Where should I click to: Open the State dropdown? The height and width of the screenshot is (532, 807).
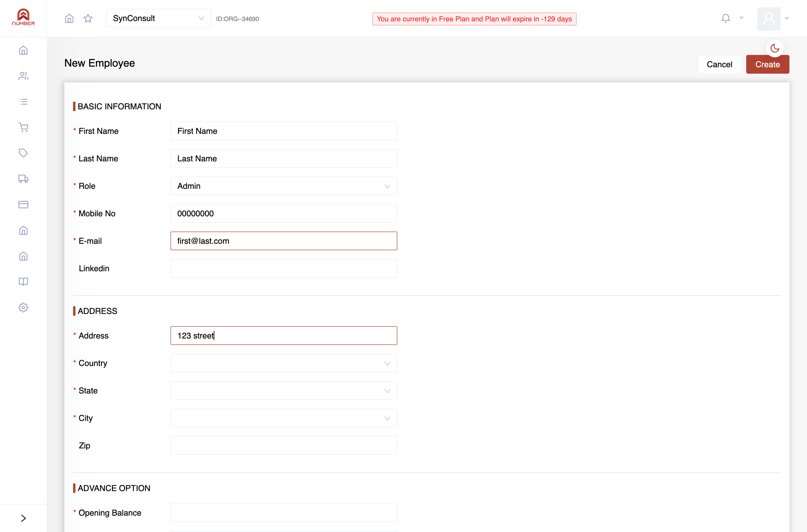tap(284, 391)
